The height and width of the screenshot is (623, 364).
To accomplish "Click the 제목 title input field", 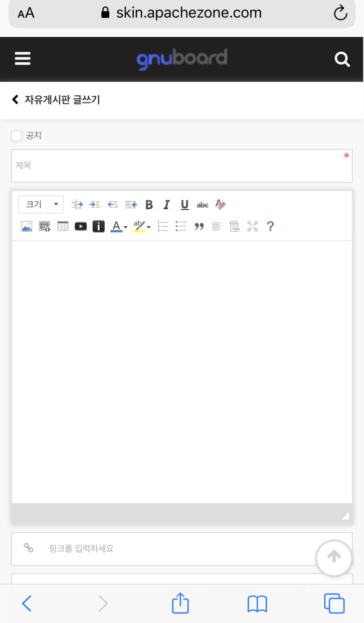I will coord(182,166).
